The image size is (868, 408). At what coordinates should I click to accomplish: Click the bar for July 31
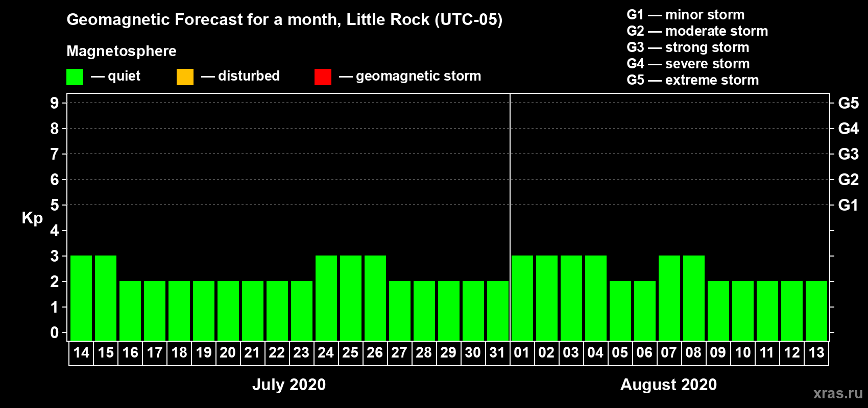coord(498,311)
